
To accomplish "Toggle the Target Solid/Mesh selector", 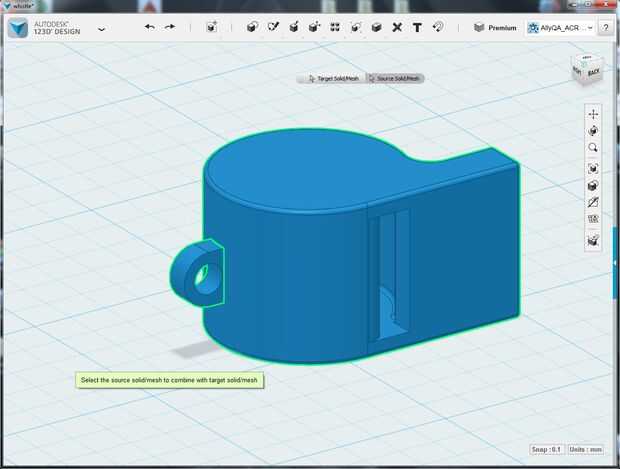I will (334, 78).
